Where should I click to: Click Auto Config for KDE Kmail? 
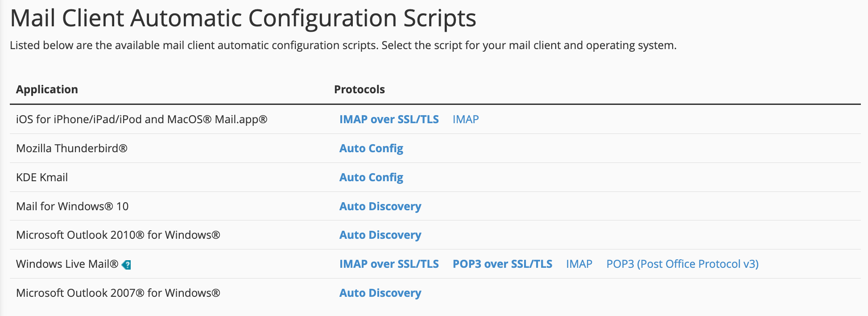pos(371,177)
